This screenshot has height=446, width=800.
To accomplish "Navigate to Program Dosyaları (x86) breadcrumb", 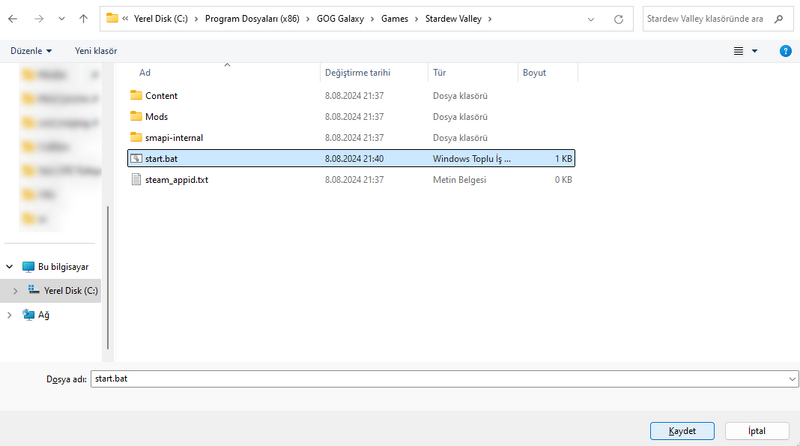I will 252,19.
